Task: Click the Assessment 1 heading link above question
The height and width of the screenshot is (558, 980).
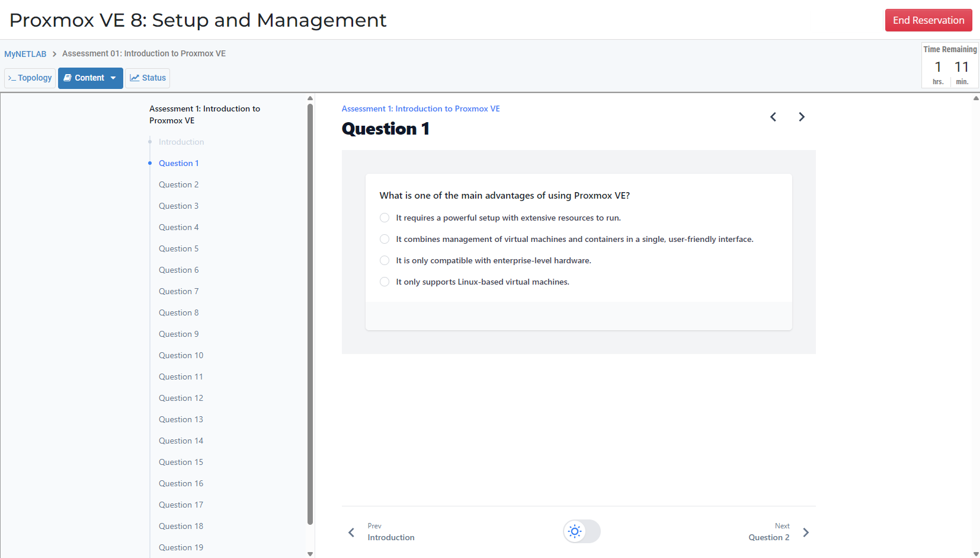Action: pyautogui.click(x=420, y=109)
